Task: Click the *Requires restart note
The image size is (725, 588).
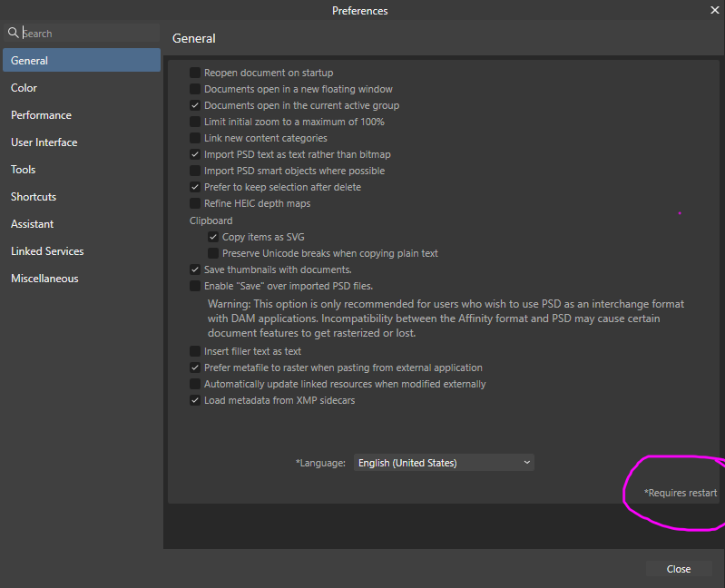Action: pyautogui.click(x=681, y=493)
